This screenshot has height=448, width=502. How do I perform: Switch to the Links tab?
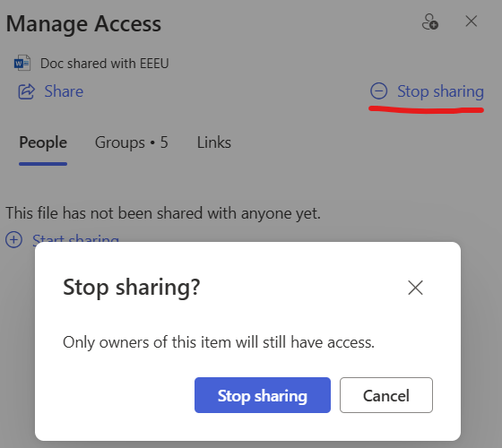[214, 142]
